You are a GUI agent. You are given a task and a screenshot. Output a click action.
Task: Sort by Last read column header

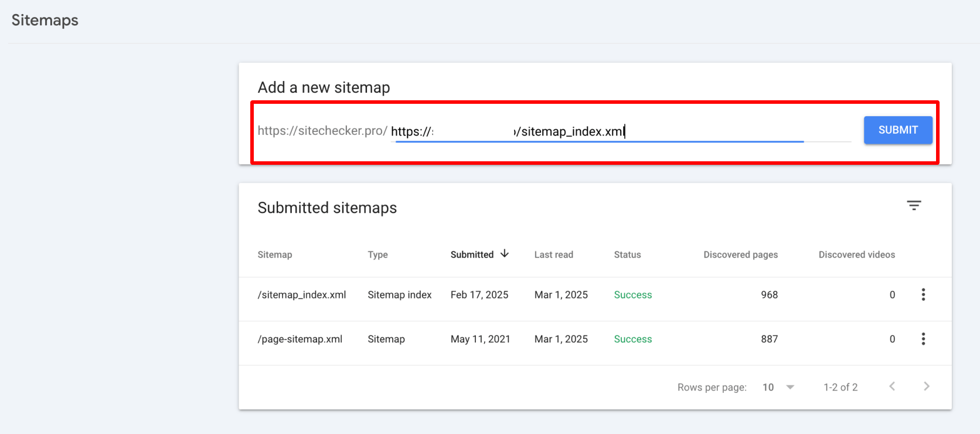554,255
